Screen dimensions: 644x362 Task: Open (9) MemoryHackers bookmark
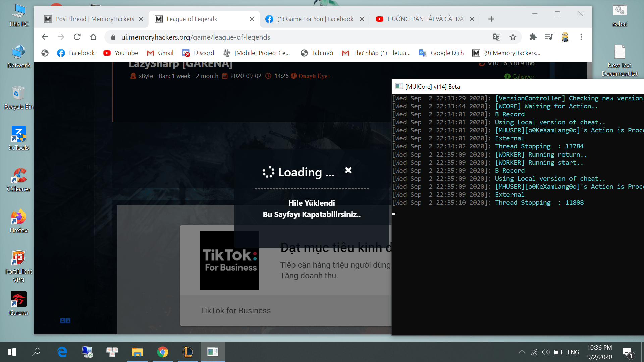506,53
